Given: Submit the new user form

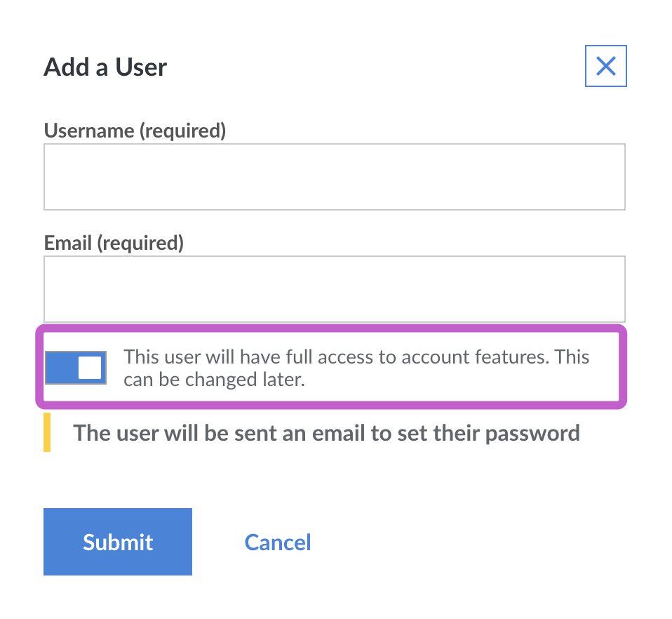Looking at the screenshot, I should 118,542.
